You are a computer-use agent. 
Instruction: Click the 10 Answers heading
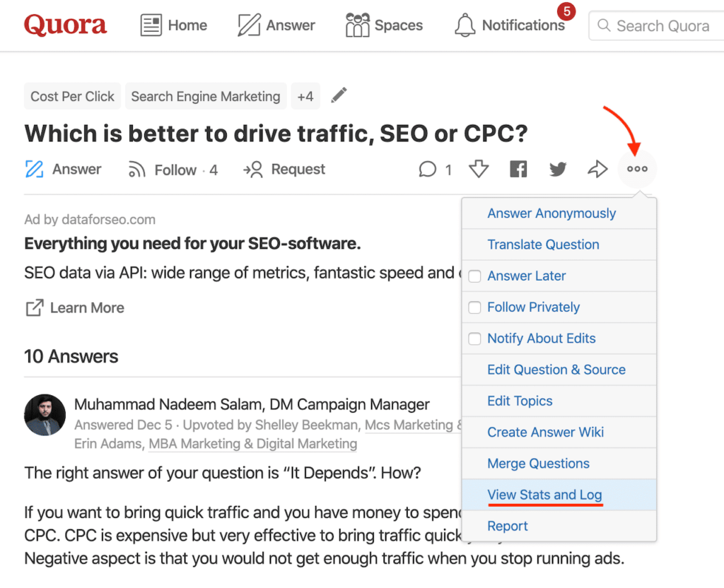(71, 356)
